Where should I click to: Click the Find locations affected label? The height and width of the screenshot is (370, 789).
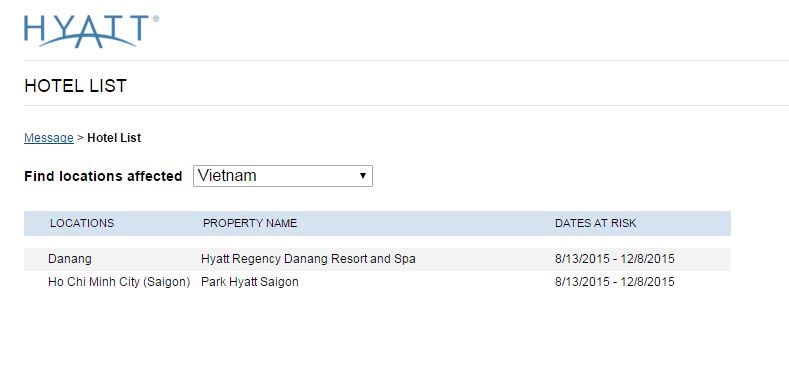[x=103, y=176]
